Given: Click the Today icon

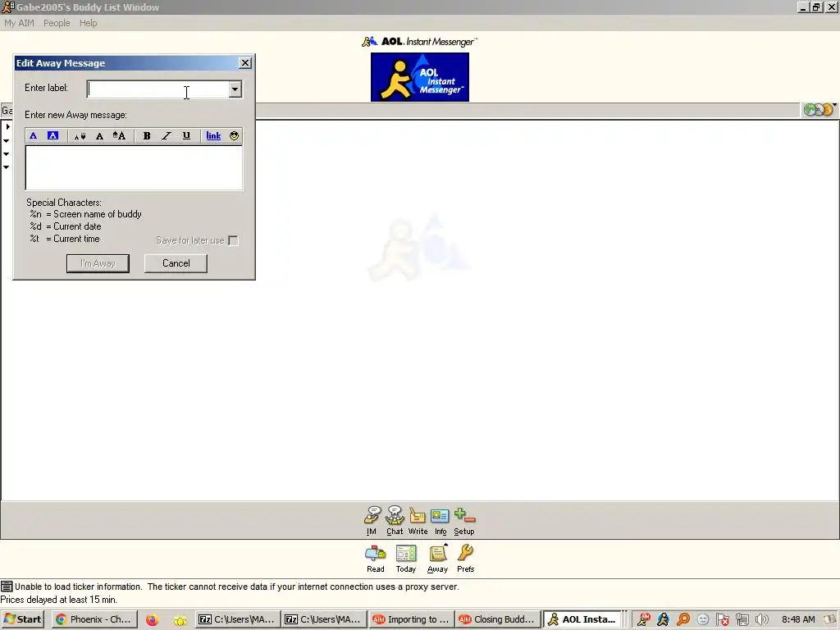Looking at the screenshot, I should pos(406,558).
